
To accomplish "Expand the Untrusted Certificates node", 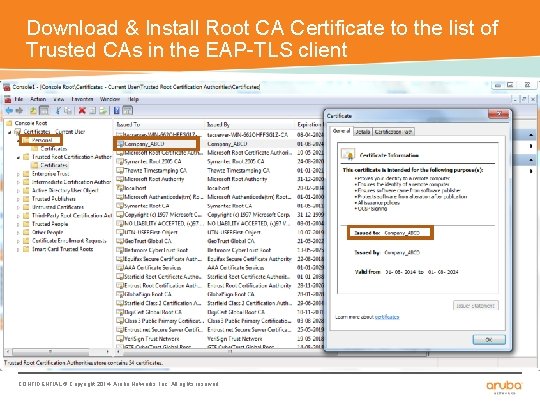I will click(18, 207).
